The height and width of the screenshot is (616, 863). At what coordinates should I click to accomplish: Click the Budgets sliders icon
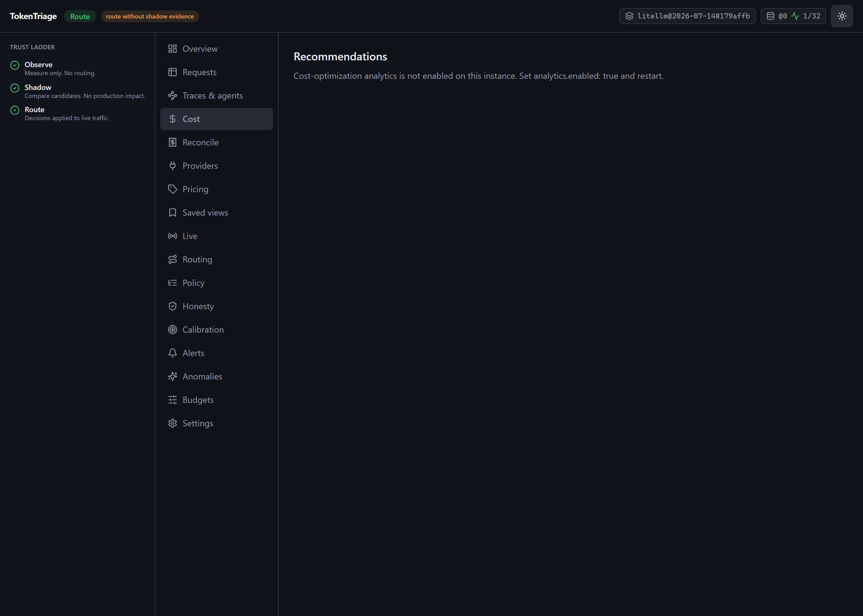(x=172, y=400)
